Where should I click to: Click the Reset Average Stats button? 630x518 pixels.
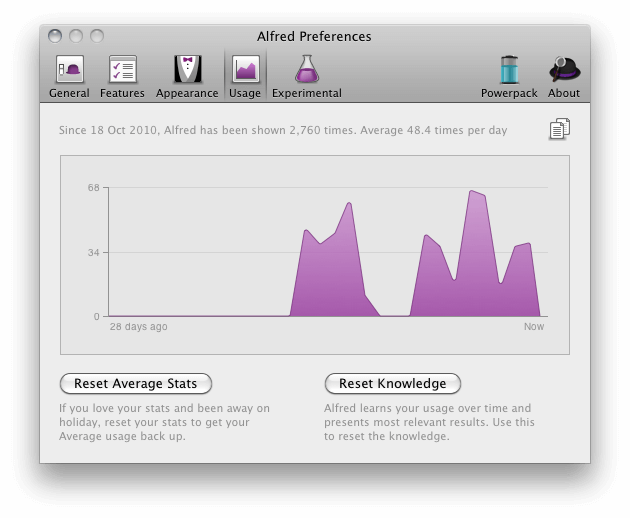[x=136, y=384]
